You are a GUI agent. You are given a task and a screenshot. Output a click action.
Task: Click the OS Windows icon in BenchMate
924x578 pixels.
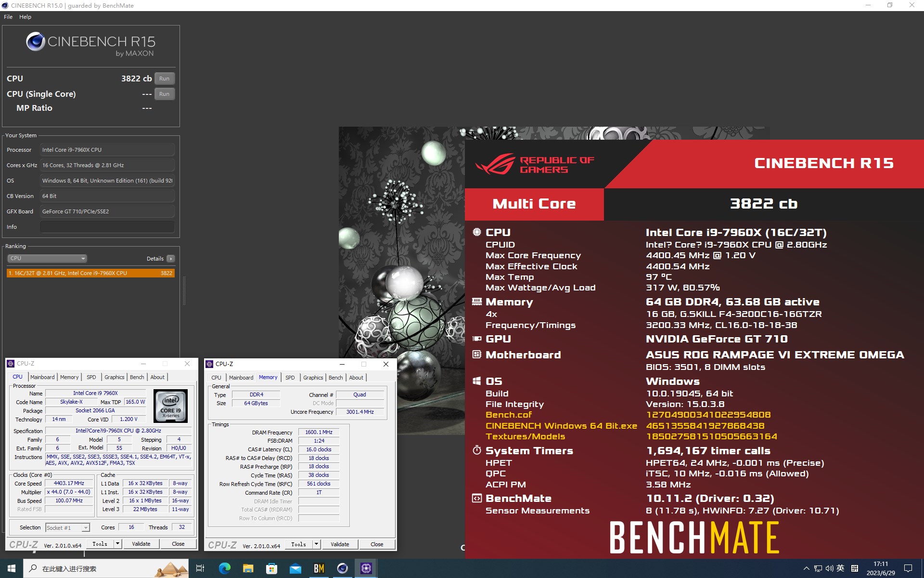[x=477, y=381]
